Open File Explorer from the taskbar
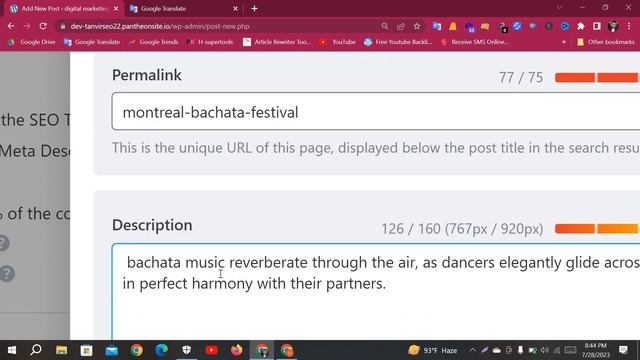This screenshot has height=360, width=640. tap(62, 350)
